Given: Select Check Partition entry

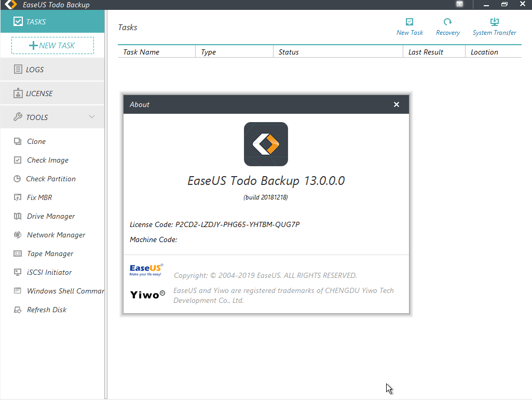Looking at the screenshot, I should [51, 179].
